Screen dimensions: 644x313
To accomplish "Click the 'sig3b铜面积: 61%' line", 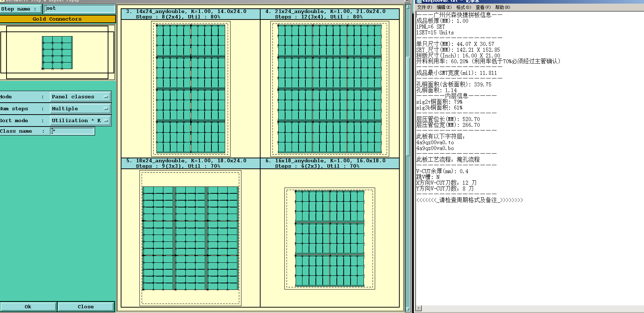I will (439, 108).
